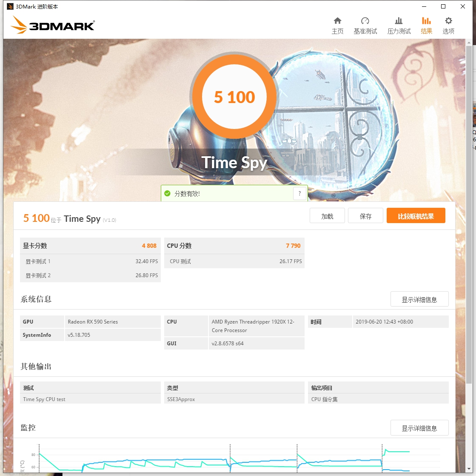The image size is (476, 476).
Task: Select the 结果 results bar-chart icon
Action: (426, 24)
